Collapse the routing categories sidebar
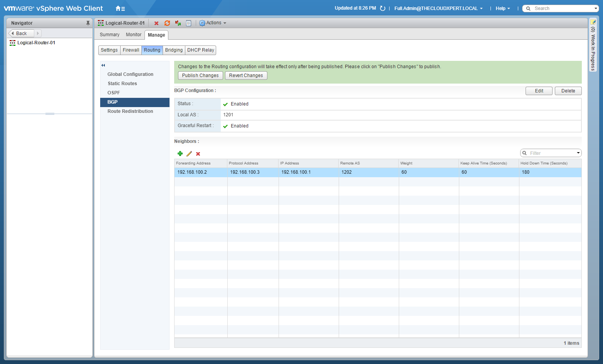 pos(103,65)
